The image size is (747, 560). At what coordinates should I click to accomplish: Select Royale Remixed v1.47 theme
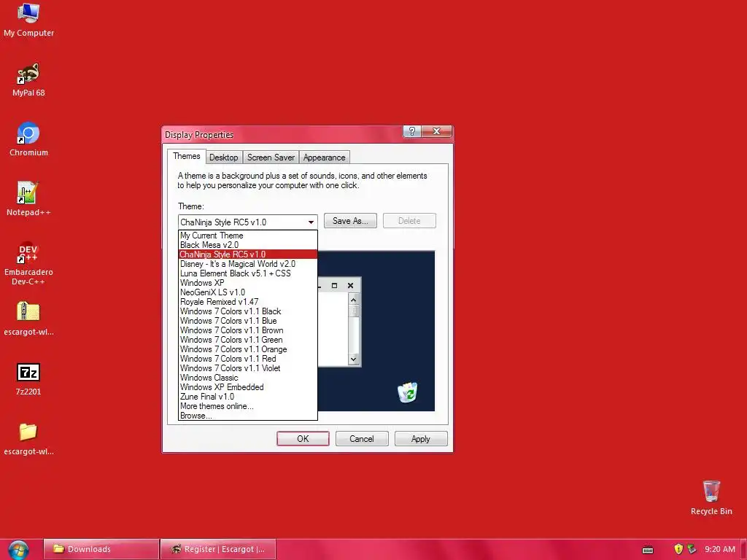pyautogui.click(x=248, y=302)
